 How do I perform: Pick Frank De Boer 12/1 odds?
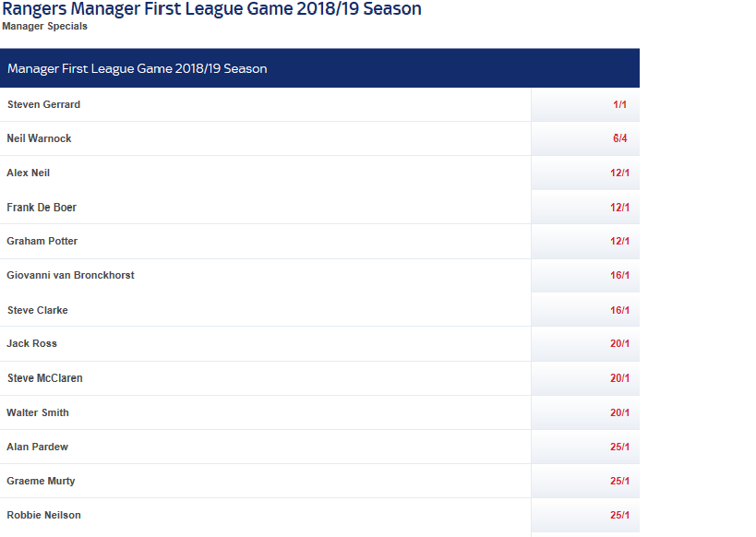(585, 208)
